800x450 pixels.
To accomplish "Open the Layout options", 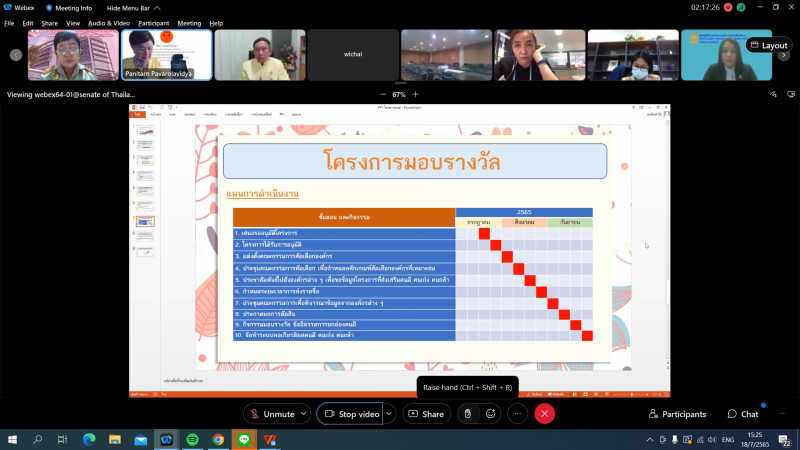I will tap(769, 45).
